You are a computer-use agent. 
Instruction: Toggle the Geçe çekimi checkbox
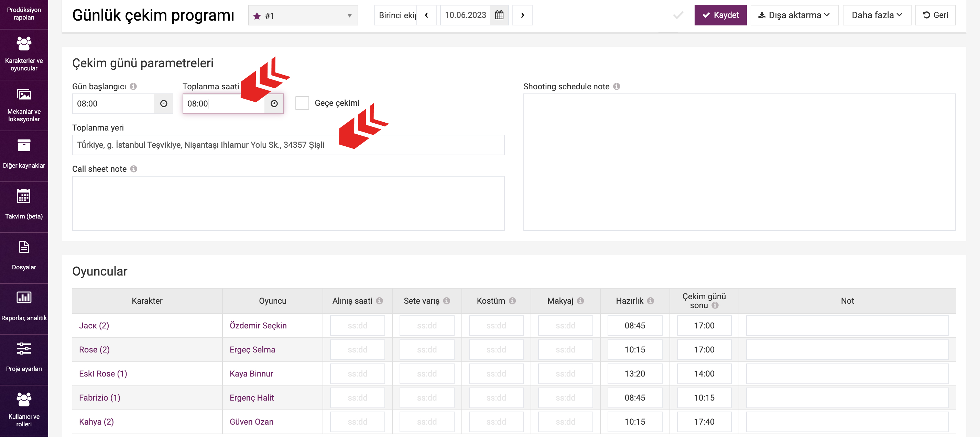click(302, 103)
